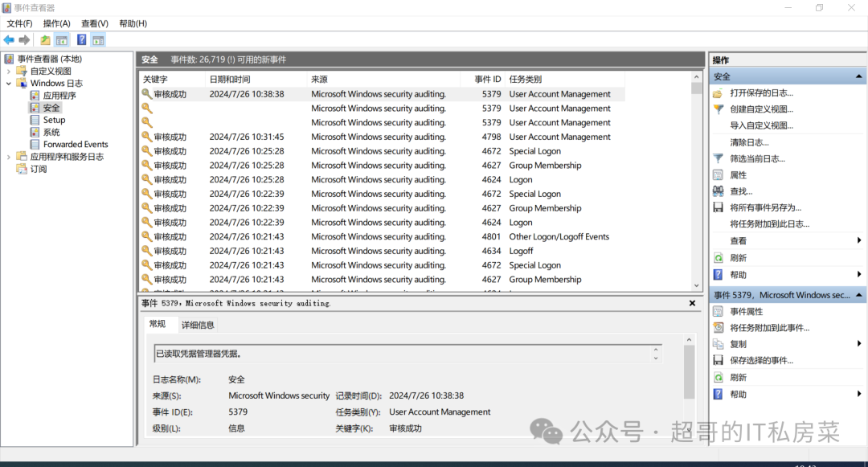
Task: Collapse the 安全 actions section
Action: pos(858,76)
